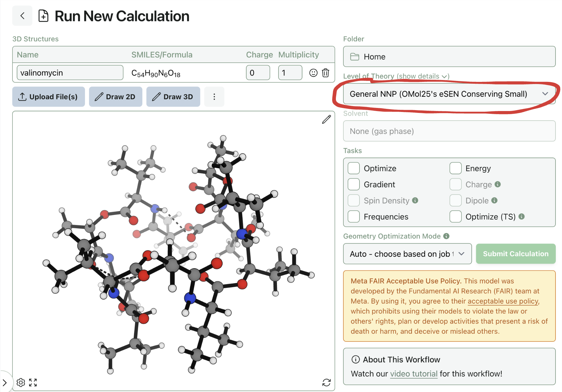Open the acceptable use policy link
The height and width of the screenshot is (392, 562).
pos(503,301)
